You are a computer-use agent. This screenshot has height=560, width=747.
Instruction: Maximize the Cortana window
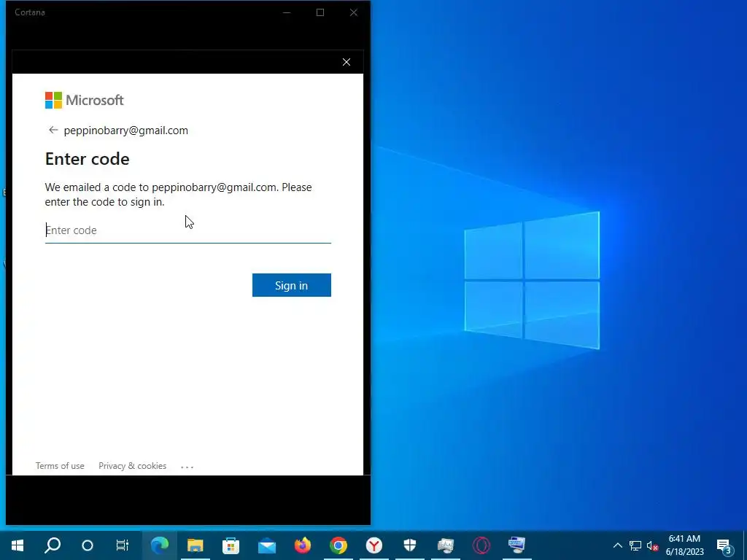pos(320,12)
